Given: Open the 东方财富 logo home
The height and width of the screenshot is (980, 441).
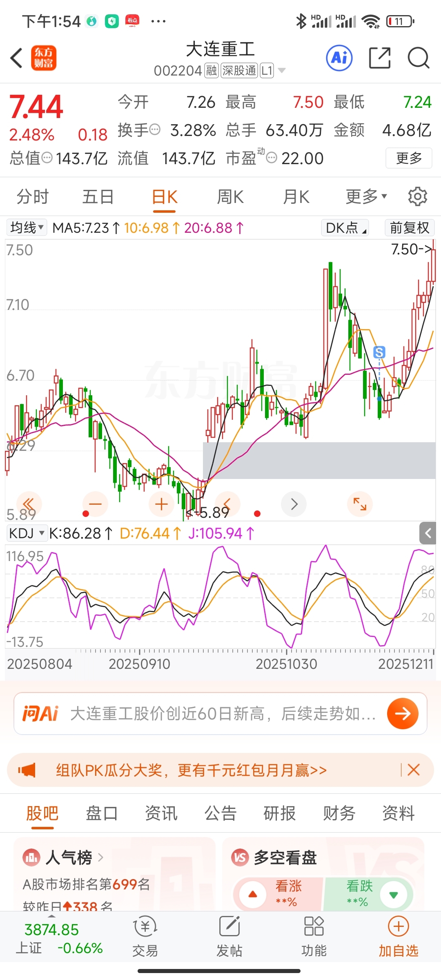Looking at the screenshot, I should 44,58.
